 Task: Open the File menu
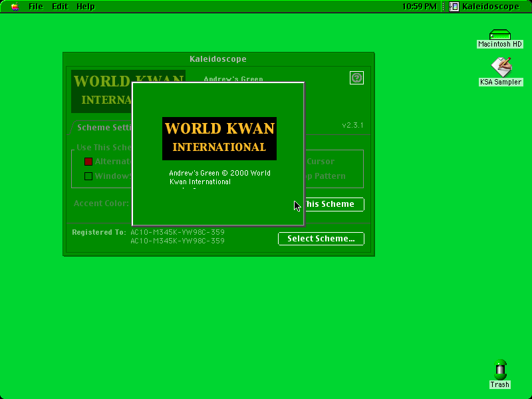(x=36, y=7)
